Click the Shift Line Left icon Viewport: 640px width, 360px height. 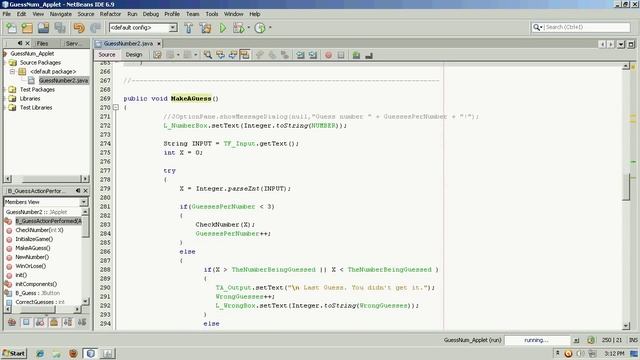tap(300, 55)
